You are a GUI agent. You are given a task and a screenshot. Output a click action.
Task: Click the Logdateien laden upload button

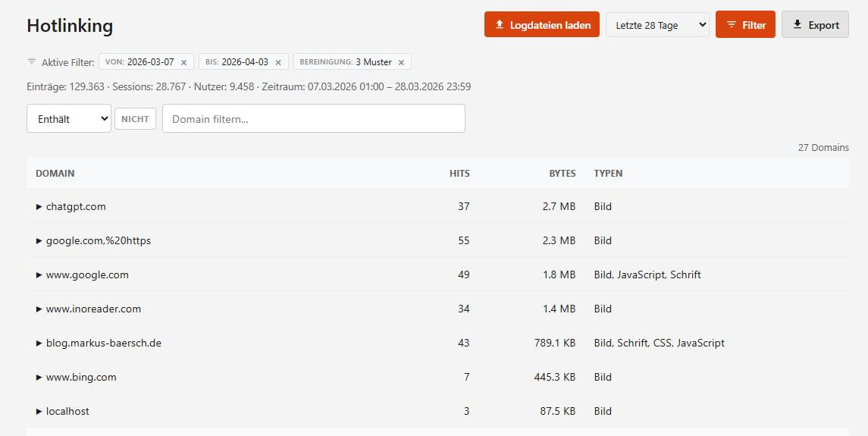point(542,25)
